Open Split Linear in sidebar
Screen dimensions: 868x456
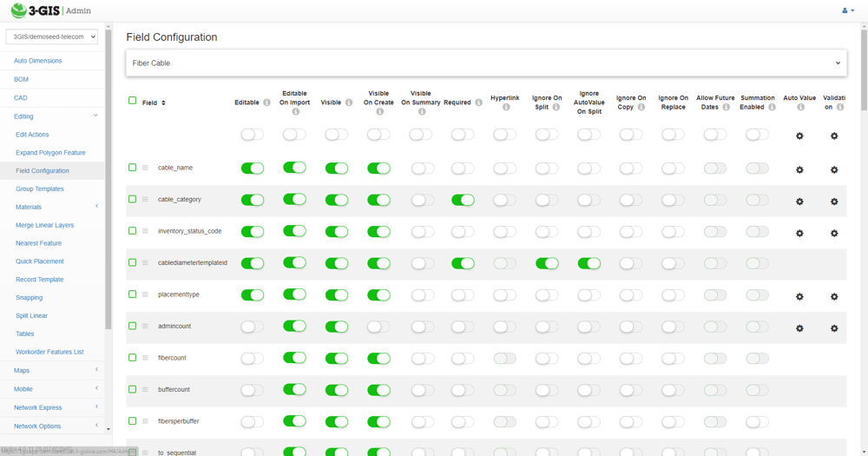[31, 316]
